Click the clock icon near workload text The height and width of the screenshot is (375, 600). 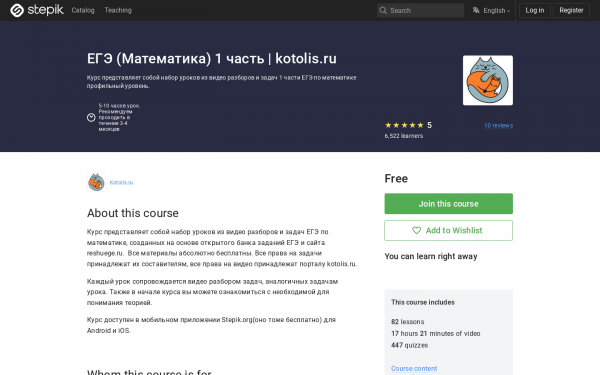91,117
